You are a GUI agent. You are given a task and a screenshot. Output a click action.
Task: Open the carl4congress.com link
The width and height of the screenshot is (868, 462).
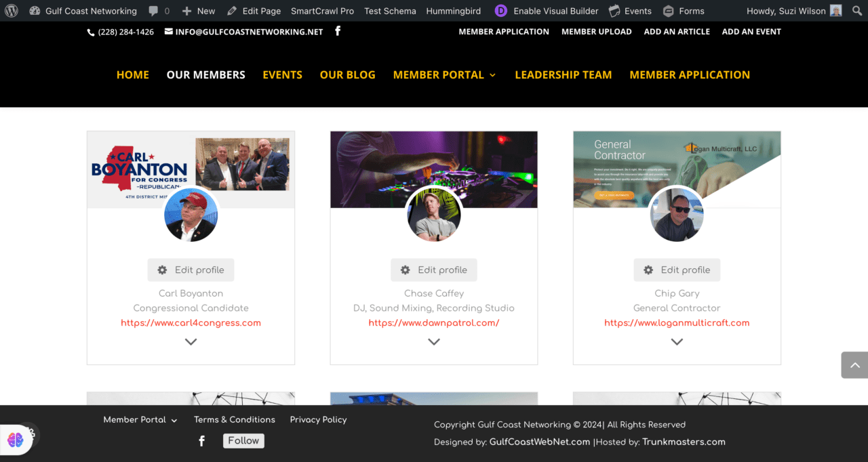[191, 323]
